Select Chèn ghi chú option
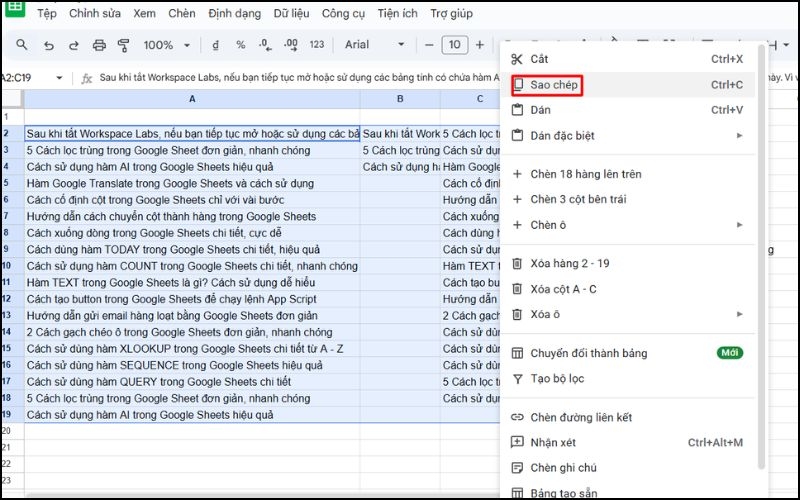The height and width of the screenshot is (500, 800). (627, 467)
